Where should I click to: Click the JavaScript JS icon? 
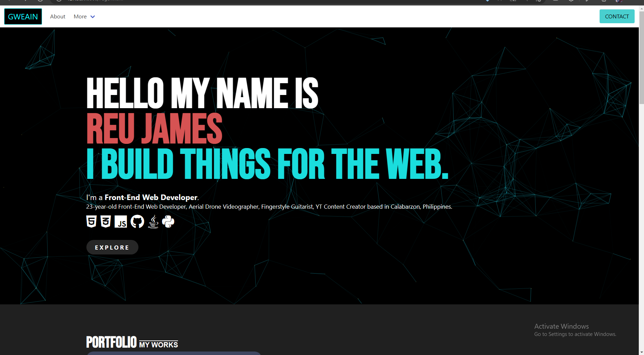121,222
